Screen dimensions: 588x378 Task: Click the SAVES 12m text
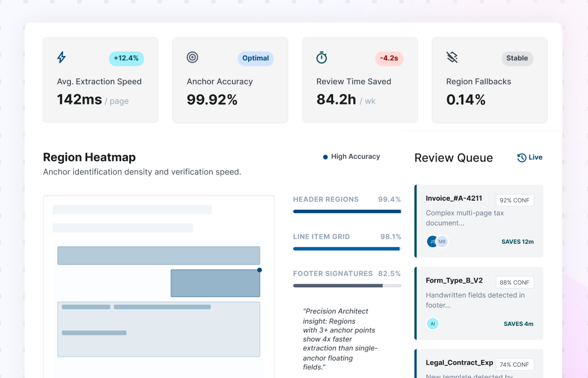[x=518, y=242]
